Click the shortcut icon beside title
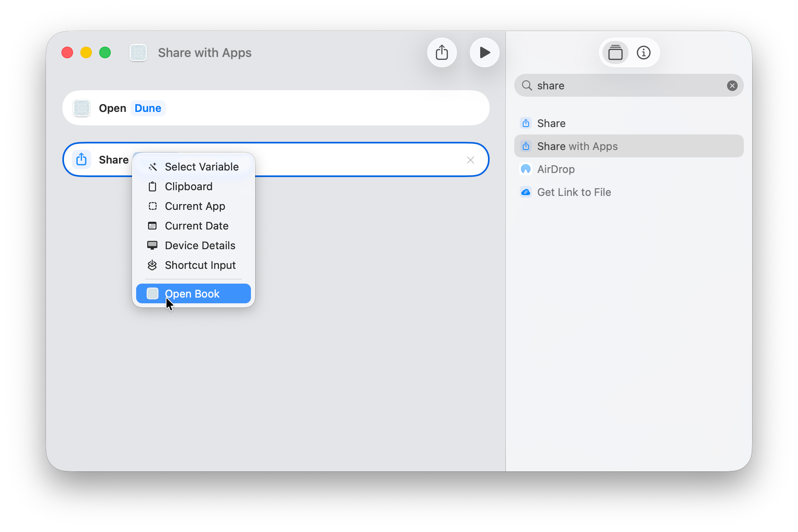Image resolution: width=798 pixels, height=532 pixels. point(138,53)
